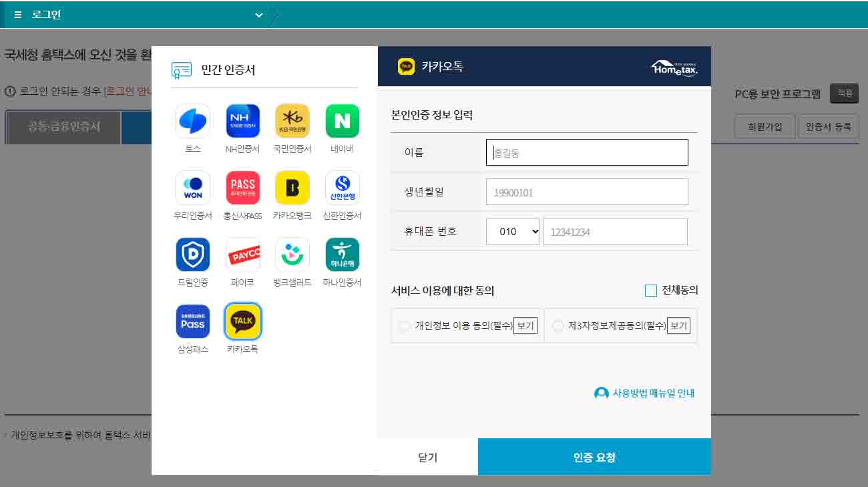
Task: Focus the 생년월일 input field
Action: (x=587, y=192)
